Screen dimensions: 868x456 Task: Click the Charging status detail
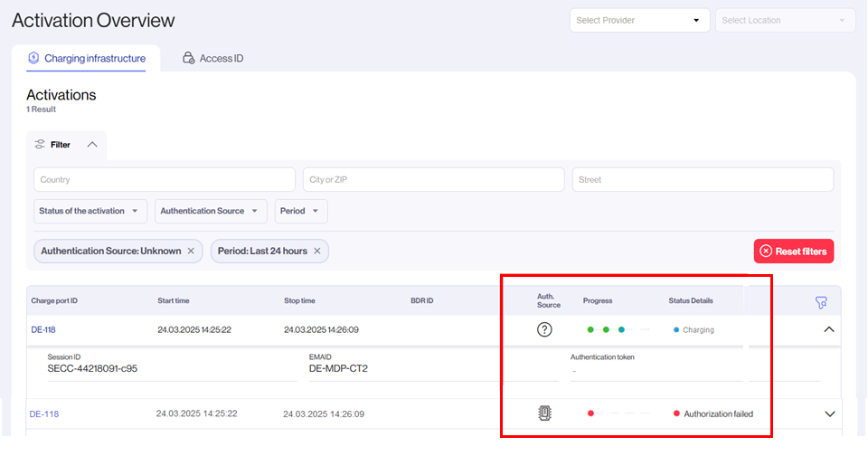pyautogui.click(x=693, y=329)
